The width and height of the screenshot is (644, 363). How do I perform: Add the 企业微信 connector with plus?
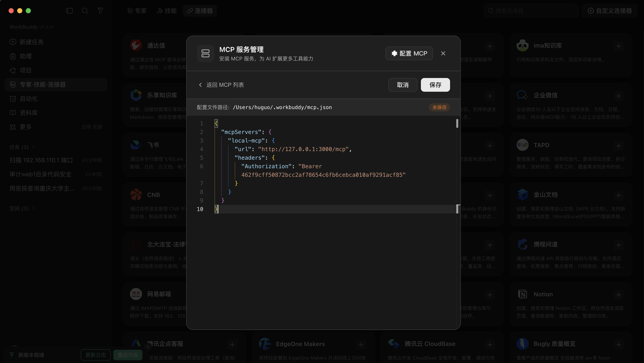[x=618, y=96]
